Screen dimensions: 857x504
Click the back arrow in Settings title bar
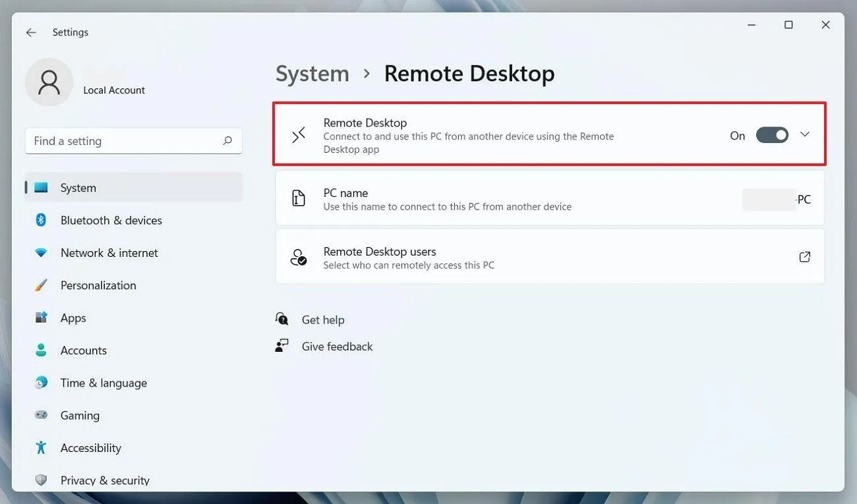(31, 32)
